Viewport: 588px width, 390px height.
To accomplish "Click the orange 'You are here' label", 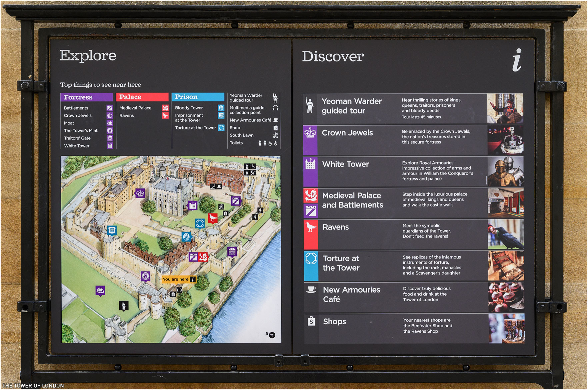I will point(179,279).
